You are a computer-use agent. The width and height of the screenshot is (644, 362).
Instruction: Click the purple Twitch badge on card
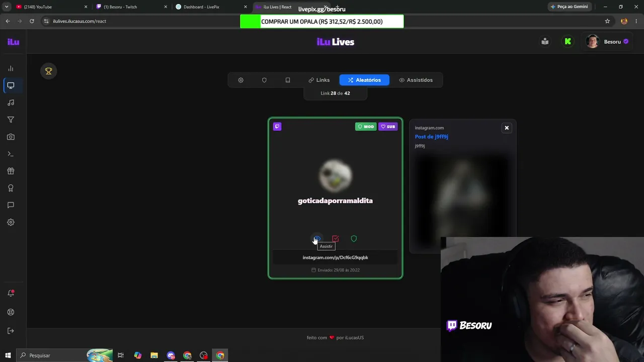pyautogui.click(x=277, y=127)
